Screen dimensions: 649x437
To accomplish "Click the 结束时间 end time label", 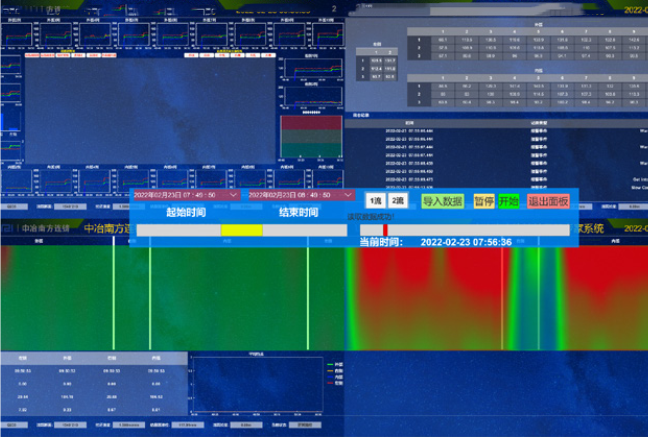I will click(x=298, y=213).
